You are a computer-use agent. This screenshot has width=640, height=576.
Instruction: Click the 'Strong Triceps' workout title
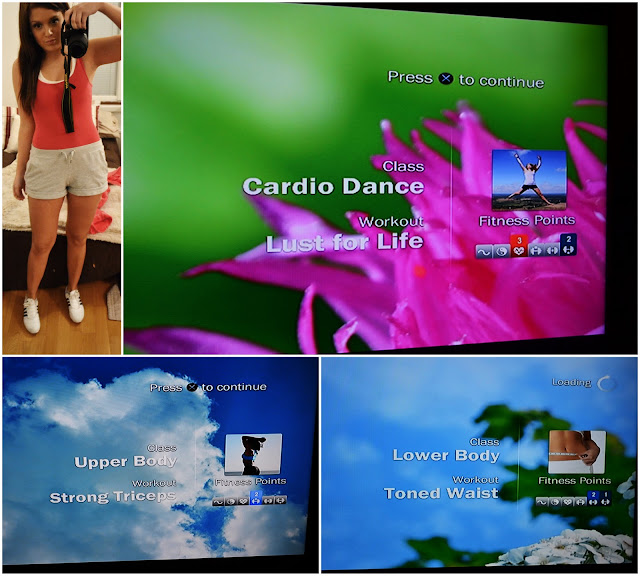pyautogui.click(x=113, y=497)
